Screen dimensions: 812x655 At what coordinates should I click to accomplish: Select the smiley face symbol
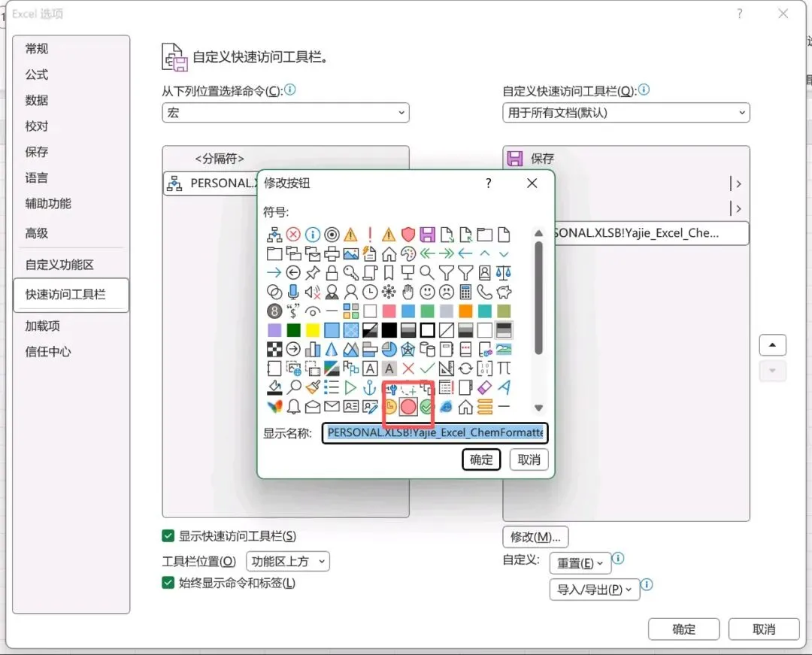(427, 292)
